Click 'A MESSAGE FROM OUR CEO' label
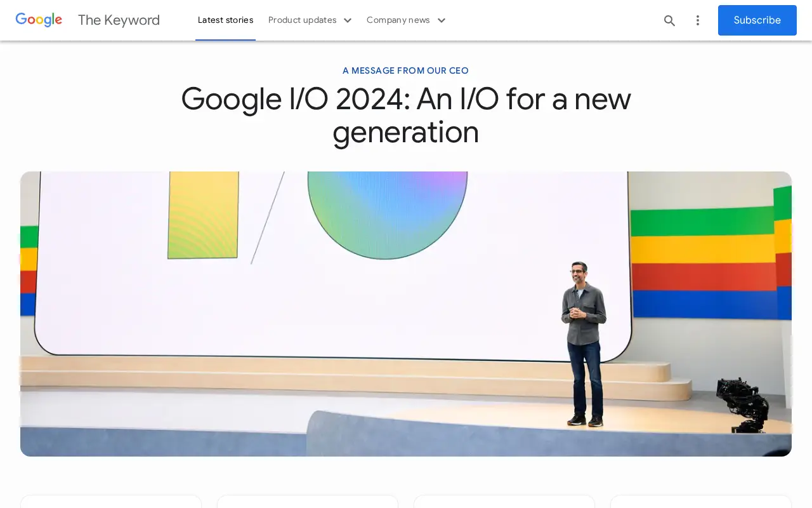812x508 pixels. click(x=405, y=70)
